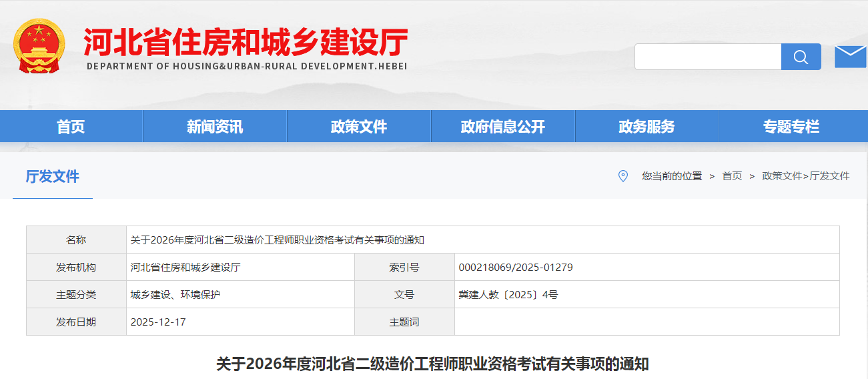Select the 厅发文件 section tab
The width and height of the screenshot is (868, 379).
[x=53, y=177]
